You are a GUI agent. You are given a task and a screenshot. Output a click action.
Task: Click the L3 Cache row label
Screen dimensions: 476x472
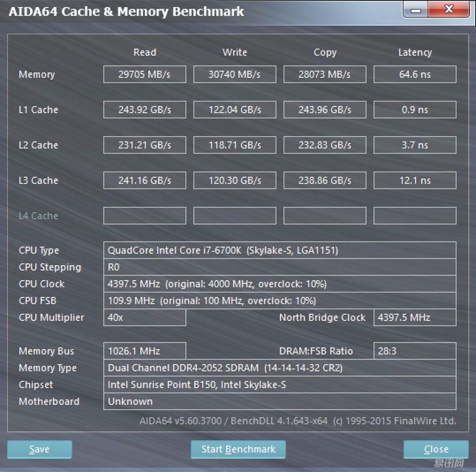click(x=38, y=181)
